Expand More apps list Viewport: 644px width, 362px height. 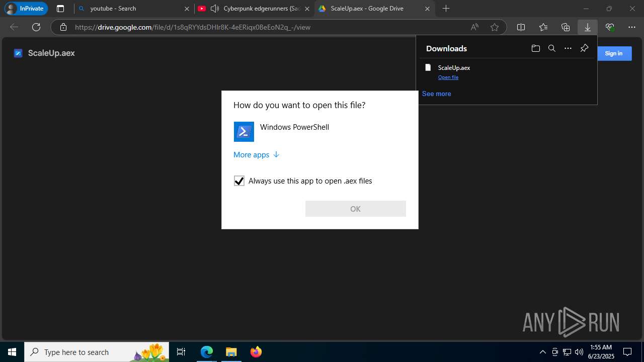tap(256, 155)
